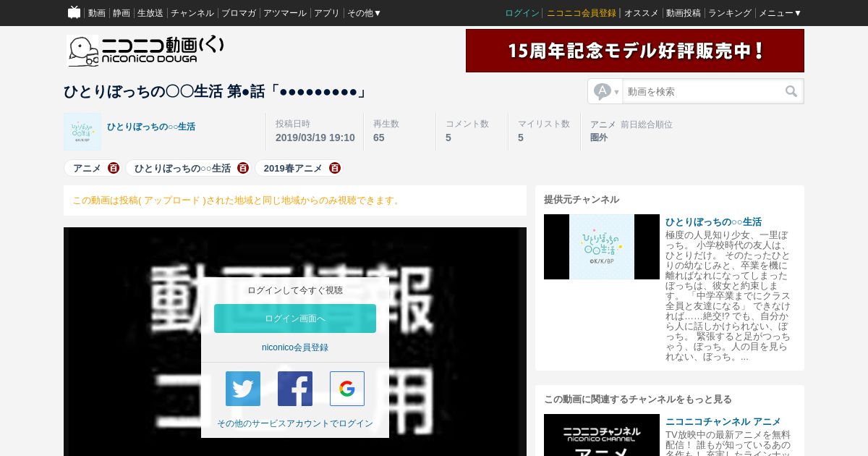868x456 pixels.
Task: Click the ひとりぼっちの○○生活 tag
Action: [x=182, y=168]
